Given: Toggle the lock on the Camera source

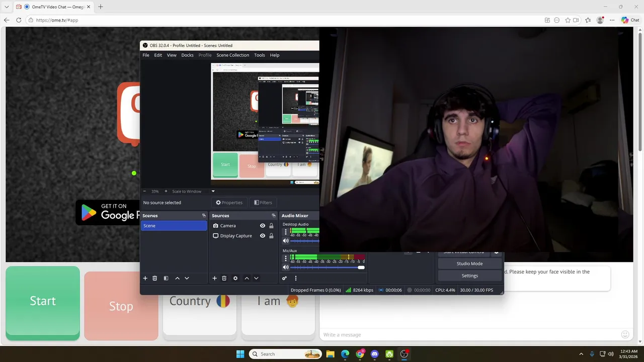Looking at the screenshot, I should 271,226.
